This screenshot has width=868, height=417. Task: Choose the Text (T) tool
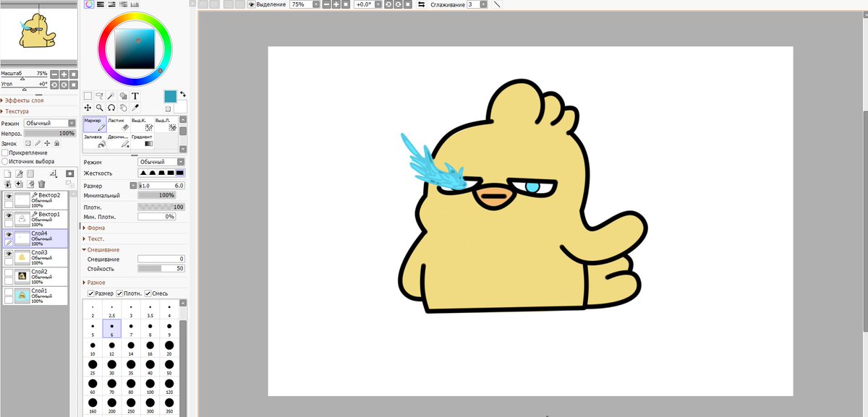click(x=135, y=95)
